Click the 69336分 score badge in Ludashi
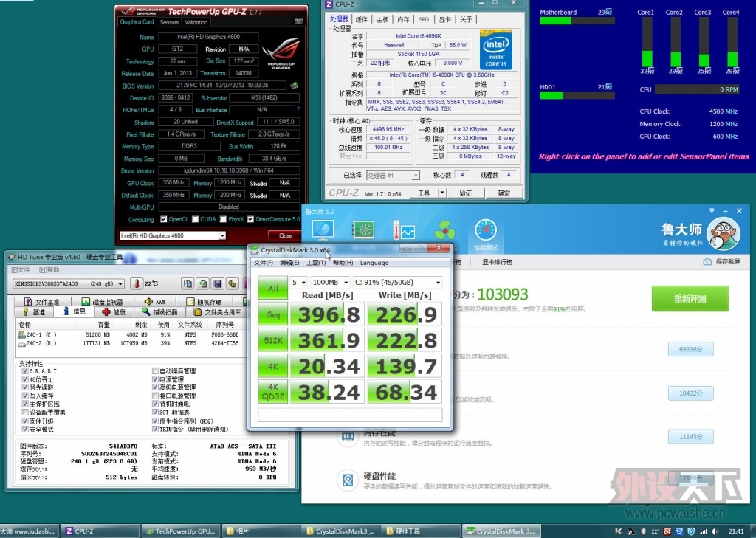Screen dimensions: 756x538 [x=690, y=349]
